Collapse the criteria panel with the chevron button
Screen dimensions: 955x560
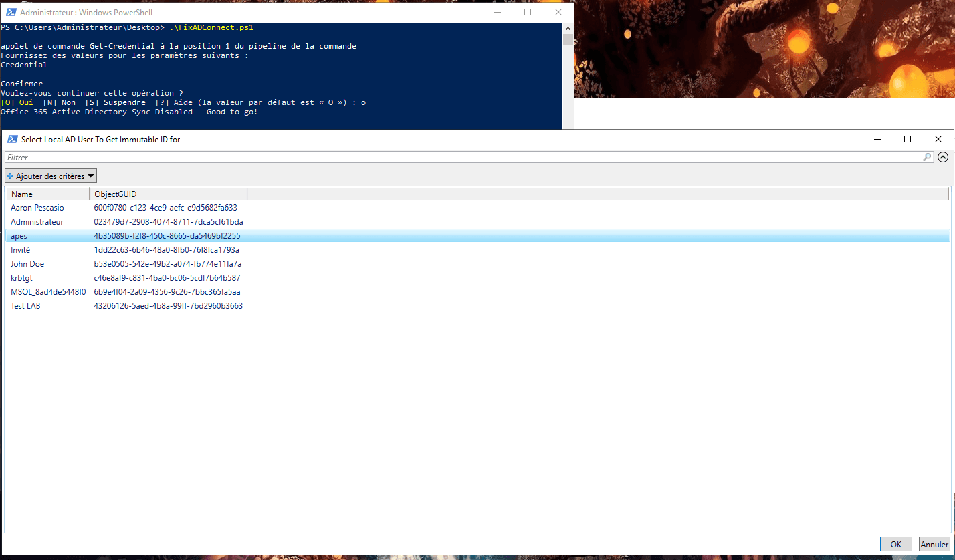click(943, 158)
